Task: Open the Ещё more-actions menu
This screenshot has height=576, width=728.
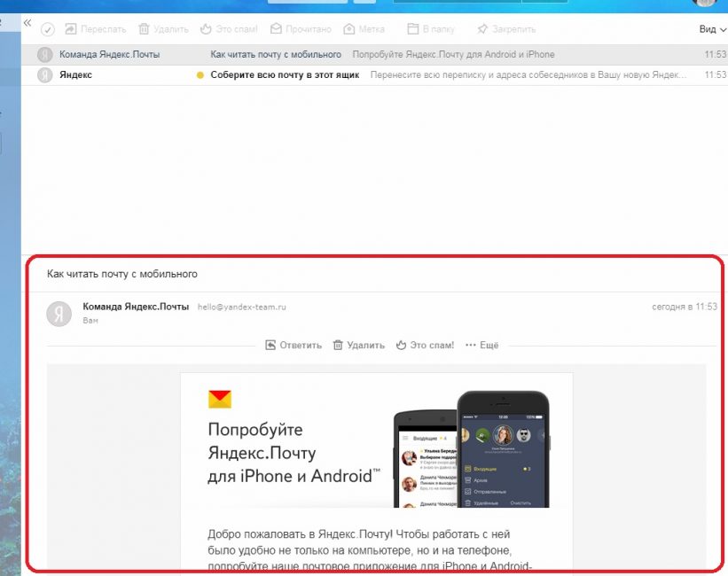Action: 481,346
